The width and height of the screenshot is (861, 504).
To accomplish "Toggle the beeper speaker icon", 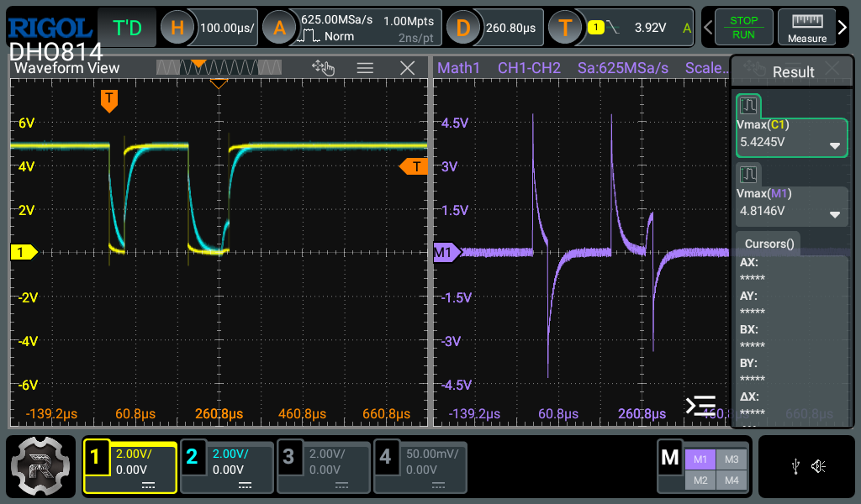I will tap(818, 466).
